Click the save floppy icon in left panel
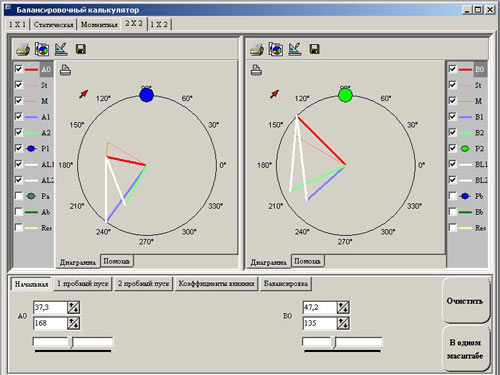 (81, 49)
